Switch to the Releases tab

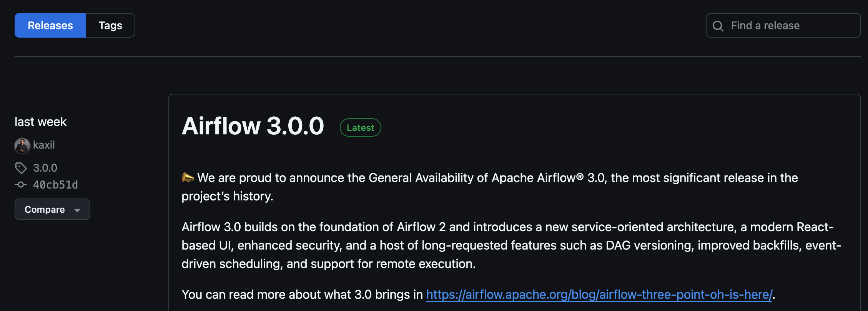(x=50, y=25)
